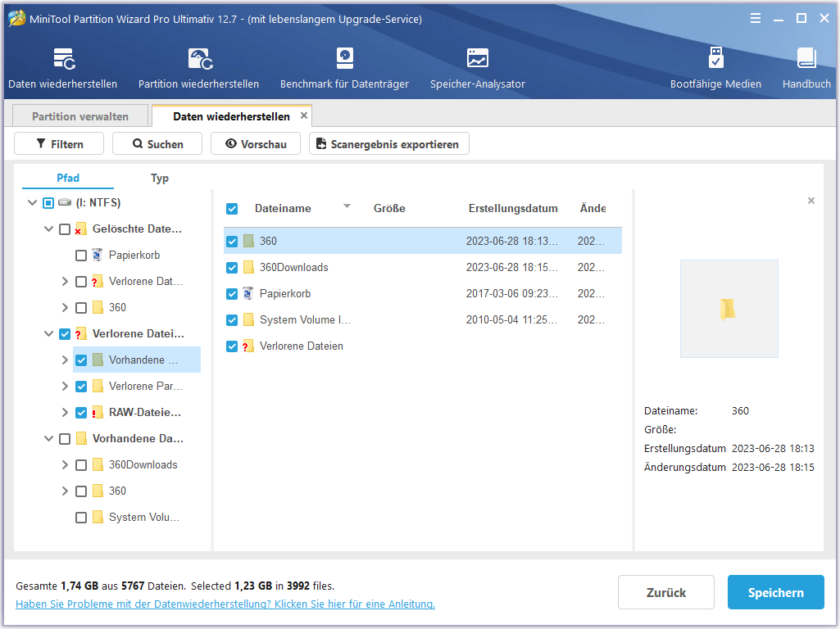Click Papierkorb icon in file list

pyautogui.click(x=248, y=293)
